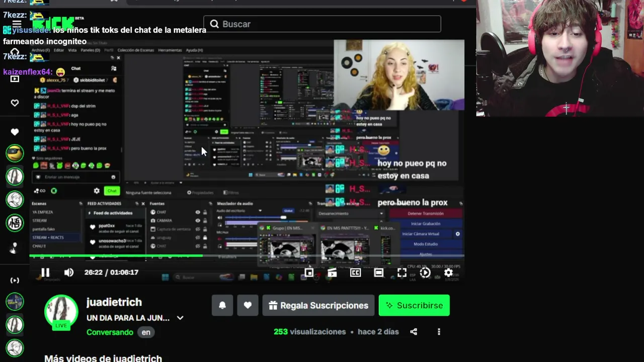This screenshot has width=644, height=362.
Task: Click the video seek progress bar
Action: click(247, 256)
